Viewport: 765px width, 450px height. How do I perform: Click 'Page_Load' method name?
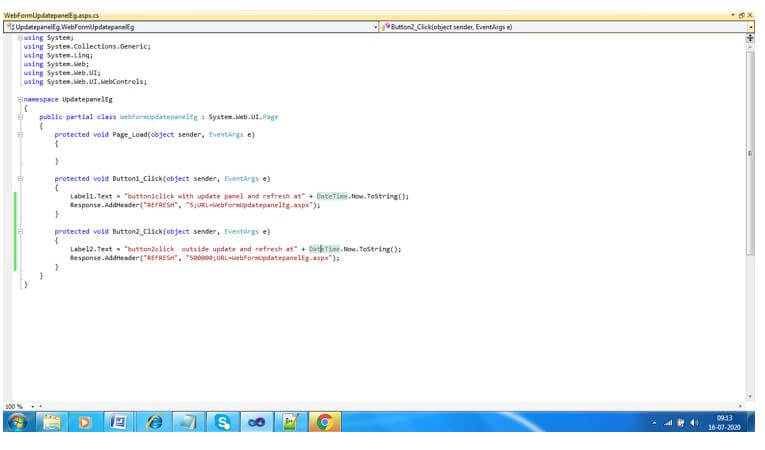tap(130, 134)
